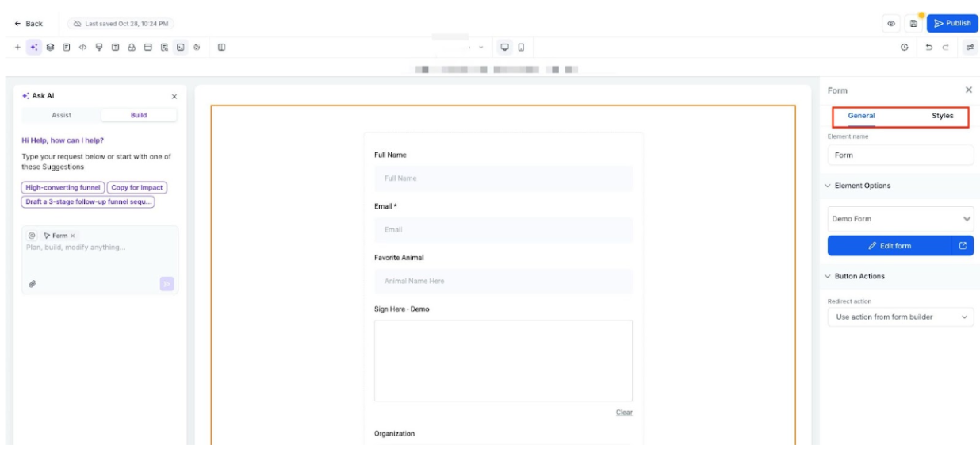Viewport: 980px width, 449px height.
Task: Open version history clock icon
Action: click(x=905, y=48)
